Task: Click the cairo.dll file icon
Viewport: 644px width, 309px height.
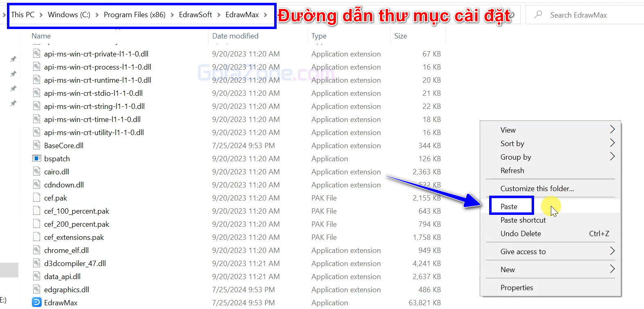Action: (x=37, y=171)
